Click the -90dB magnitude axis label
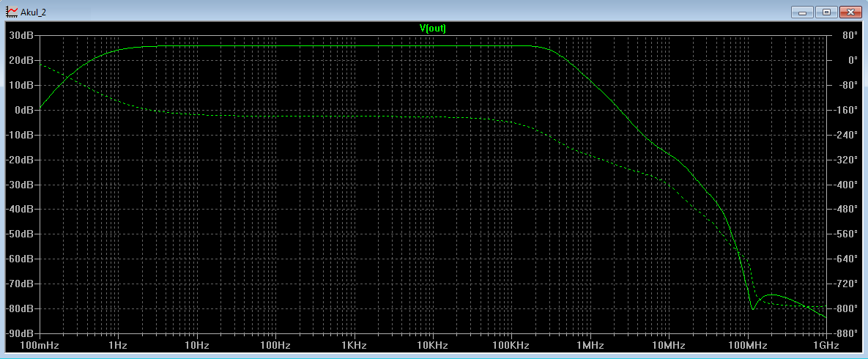This screenshot has height=359, width=868. pyautogui.click(x=21, y=333)
